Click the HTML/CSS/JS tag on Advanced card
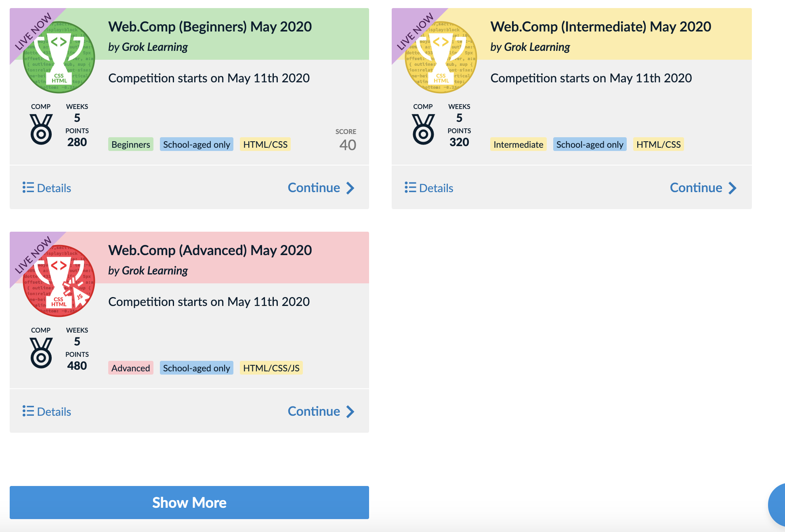 [x=271, y=368]
